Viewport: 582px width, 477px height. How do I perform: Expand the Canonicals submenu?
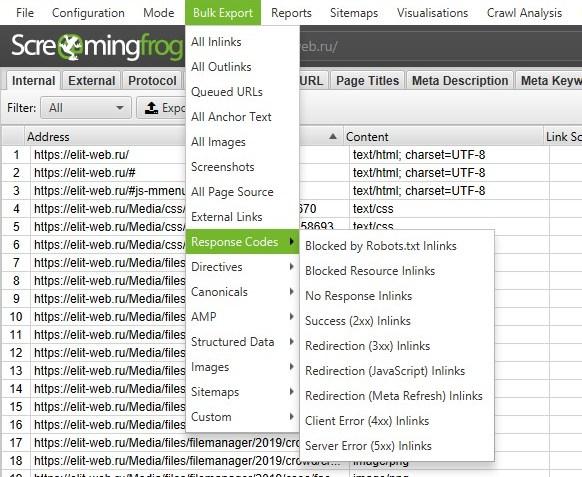pyautogui.click(x=242, y=292)
